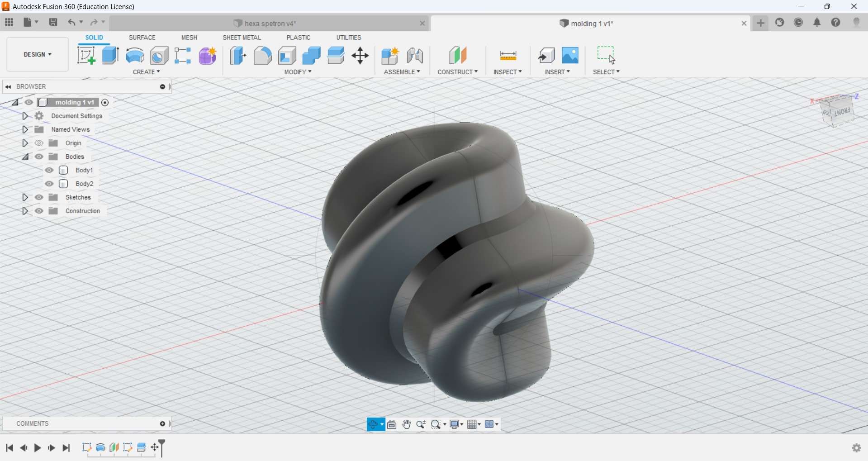Jump to the timeline end

click(66, 448)
